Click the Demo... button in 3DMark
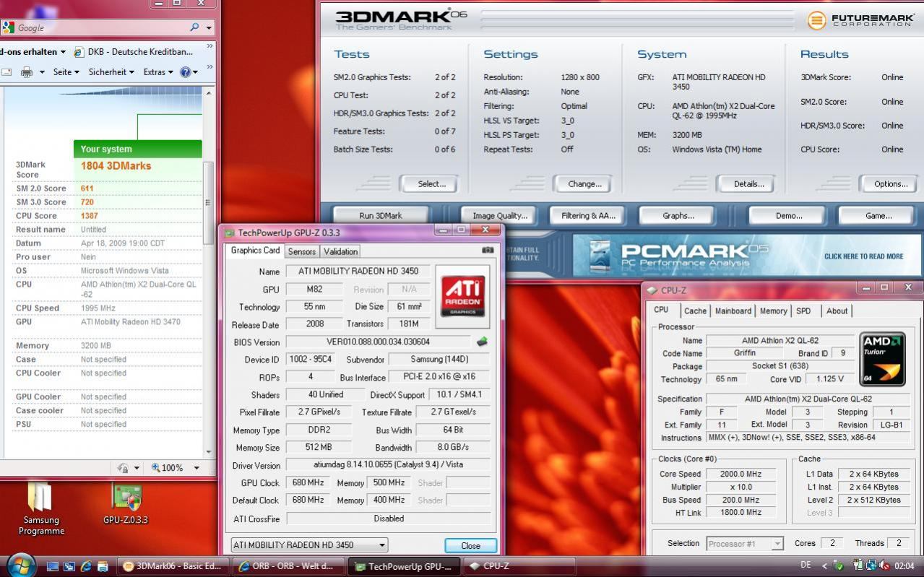The width and height of the screenshot is (924, 577). (788, 215)
